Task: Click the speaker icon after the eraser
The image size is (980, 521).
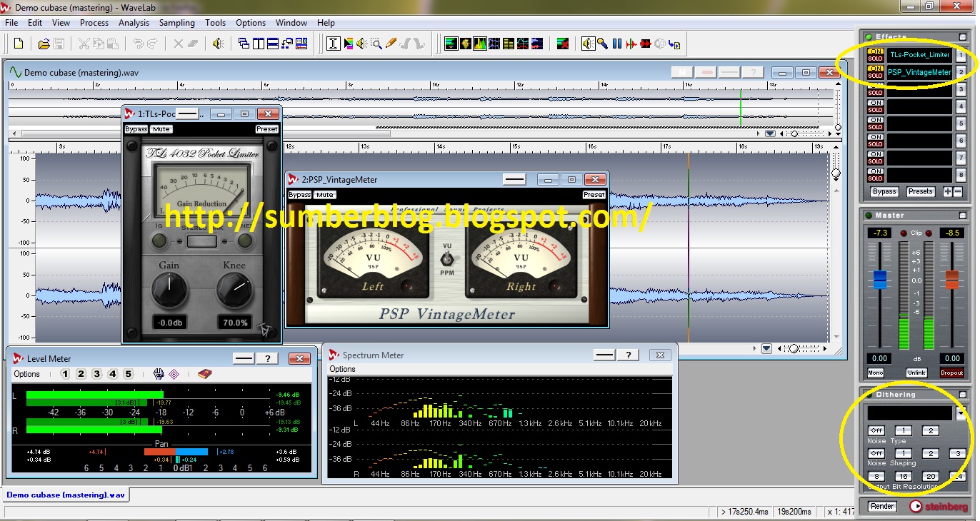Action: (219, 44)
